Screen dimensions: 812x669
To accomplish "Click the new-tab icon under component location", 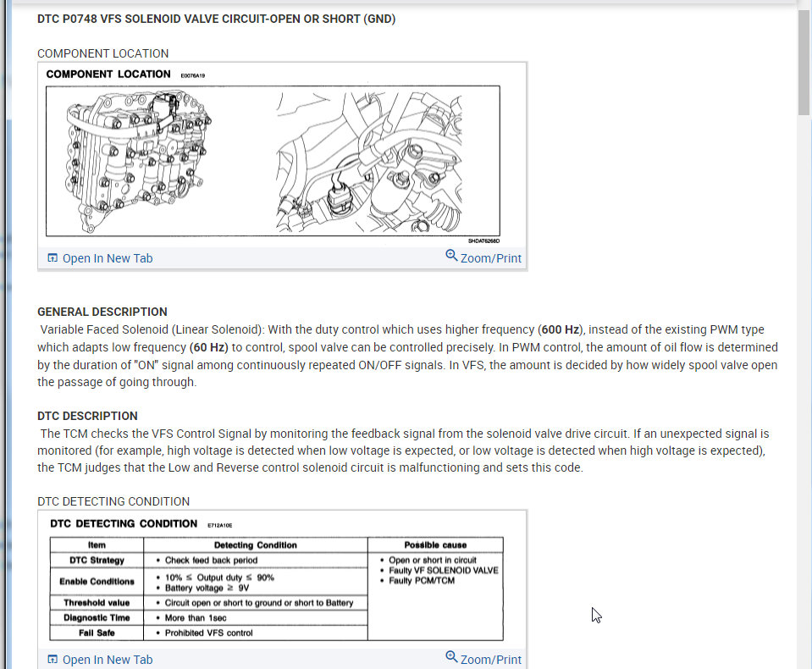I will coord(52,258).
